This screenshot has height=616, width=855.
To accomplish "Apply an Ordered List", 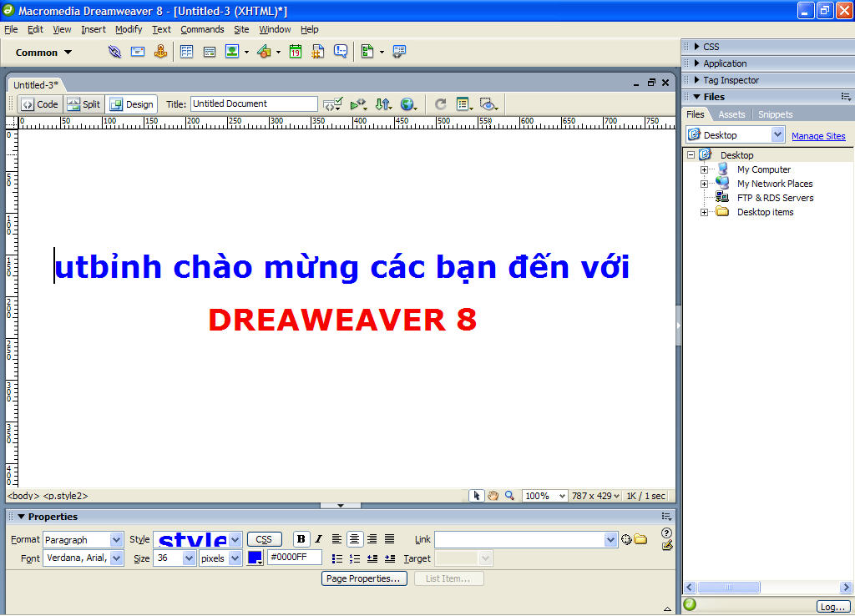I will click(354, 558).
